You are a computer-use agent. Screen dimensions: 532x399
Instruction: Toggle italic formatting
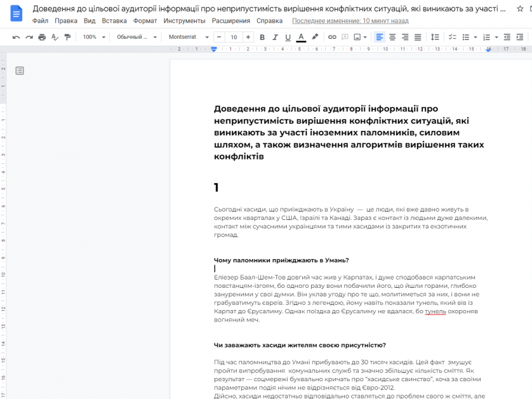(275, 37)
